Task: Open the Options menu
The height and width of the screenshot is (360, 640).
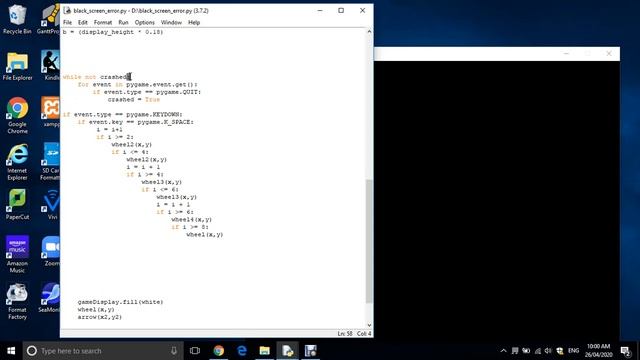Action: click(144, 22)
